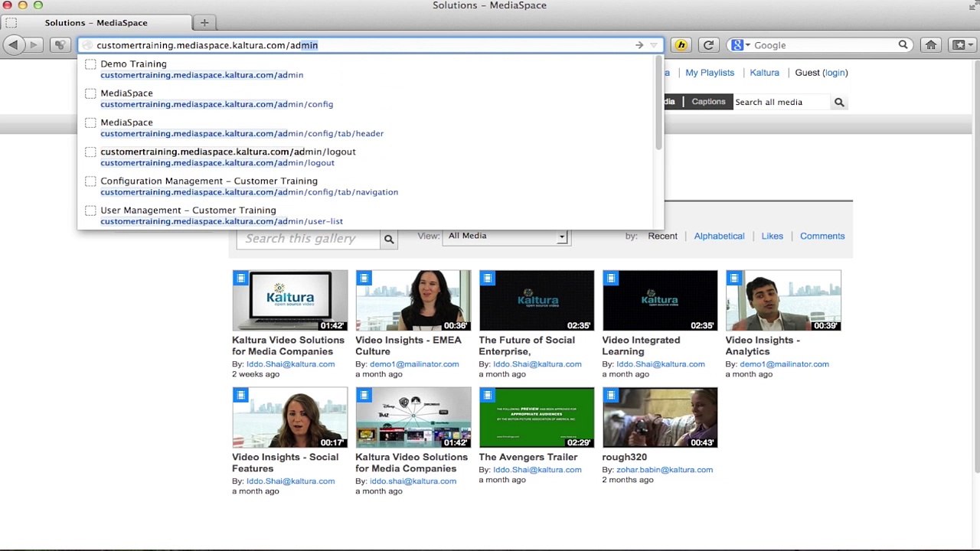Select the Solutions – MediaSpace browser tab

pyautogui.click(x=96, y=23)
